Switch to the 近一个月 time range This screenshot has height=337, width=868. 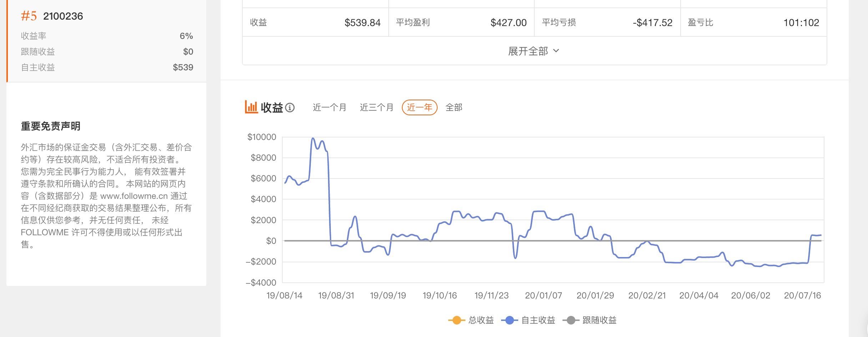click(329, 107)
